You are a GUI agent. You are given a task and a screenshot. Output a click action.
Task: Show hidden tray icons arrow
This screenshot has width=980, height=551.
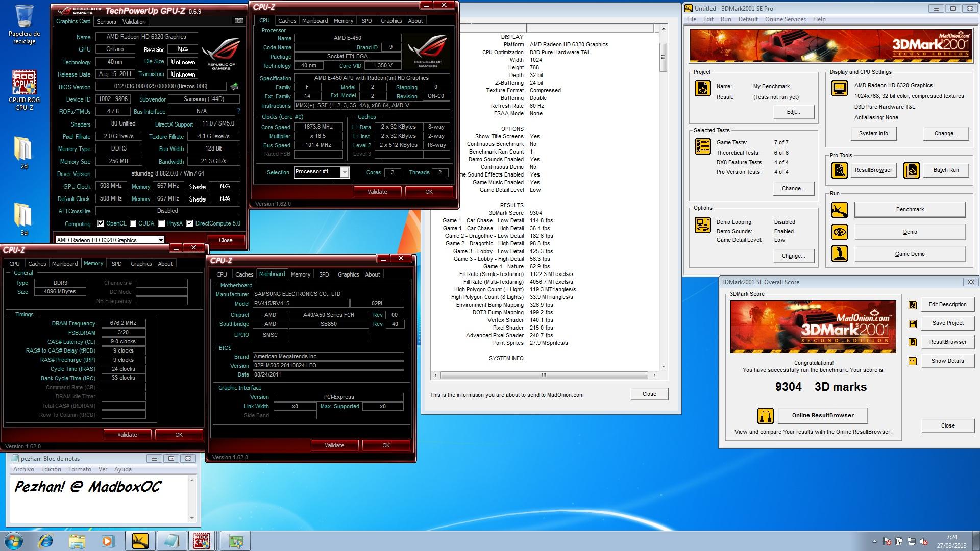click(875, 541)
